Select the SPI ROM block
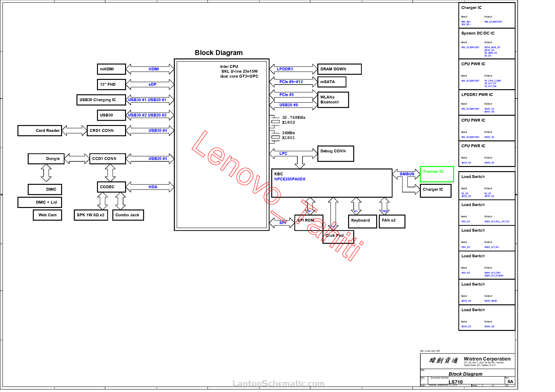 tap(309, 223)
